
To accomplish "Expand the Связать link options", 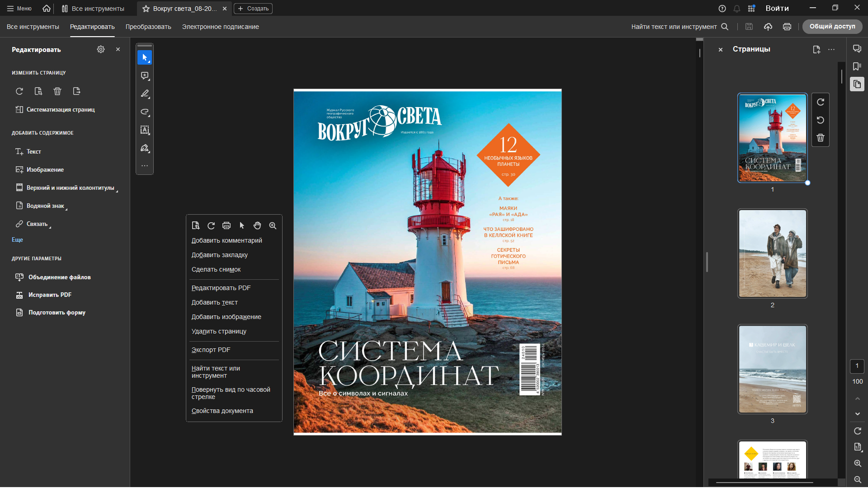I will point(37,224).
